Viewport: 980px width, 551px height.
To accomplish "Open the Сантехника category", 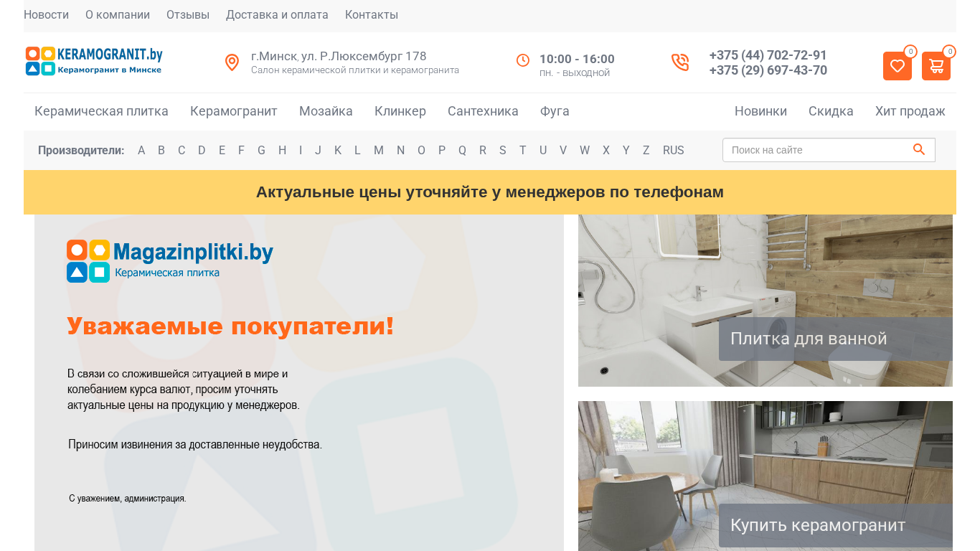I will (x=483, y=111).
